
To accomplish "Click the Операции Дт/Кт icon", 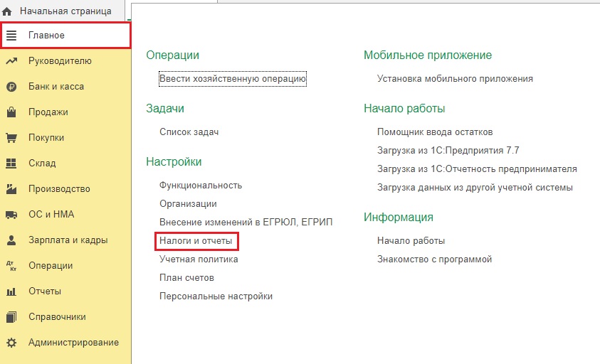I will 11,266.
